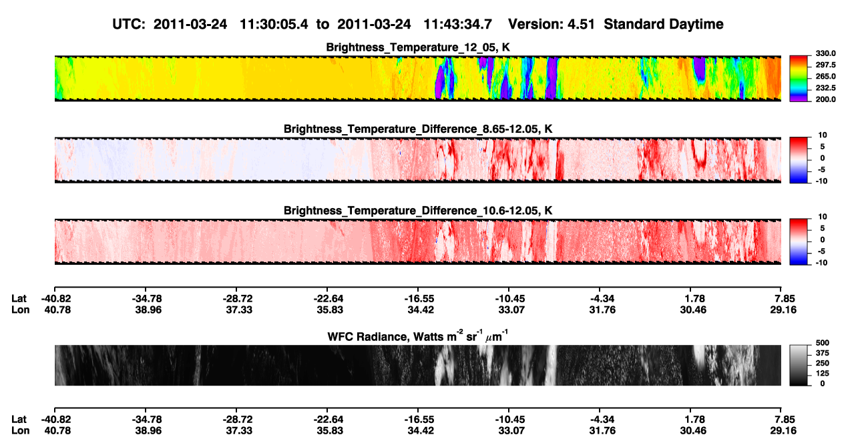Click '-10' tick on 8.65-12.05 color bar
The height and width of the screenshot is (445, 868).
pos(821,181)
